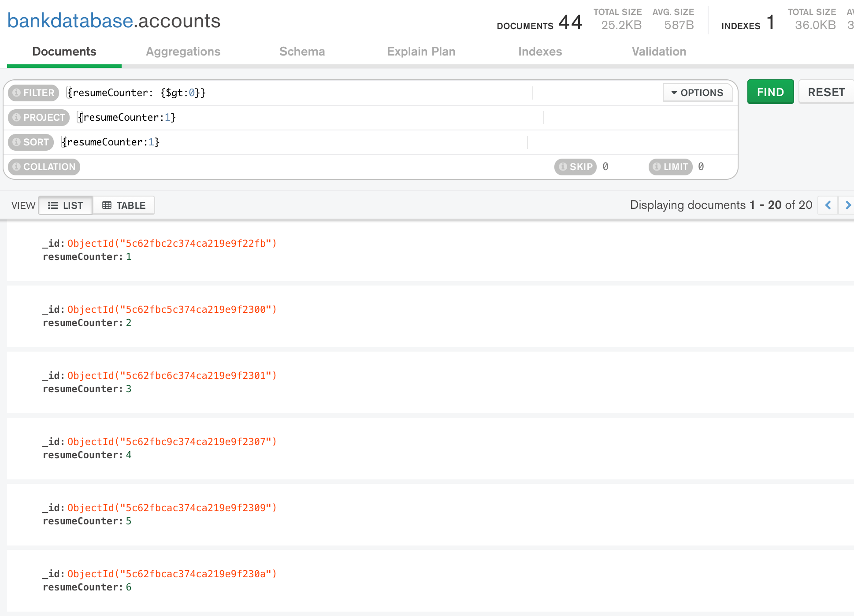Image resolution: width=854 pixels, height=616 pixels.
Task: Click the info icon on SORT label
Action: 17,142
